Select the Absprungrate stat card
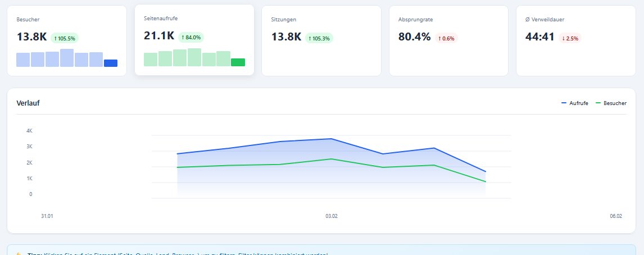Screen dimensions: 644x255 click(x=448, y=40)
